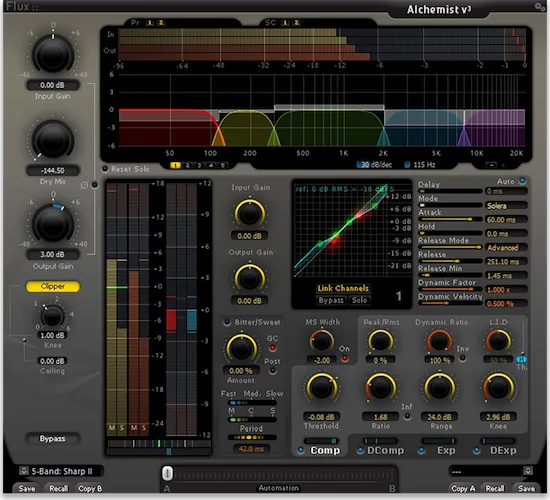The height and width of the screenshot is (500, 550).
Task: Select band 4 tab under spectrum
Action: pos(211,165)
